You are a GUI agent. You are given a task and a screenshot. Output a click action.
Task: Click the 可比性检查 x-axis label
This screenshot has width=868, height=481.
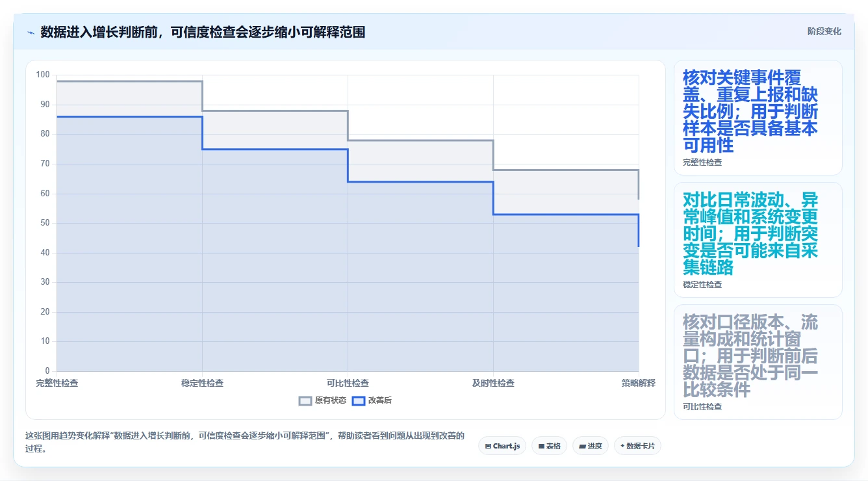[x=348, y=383]
